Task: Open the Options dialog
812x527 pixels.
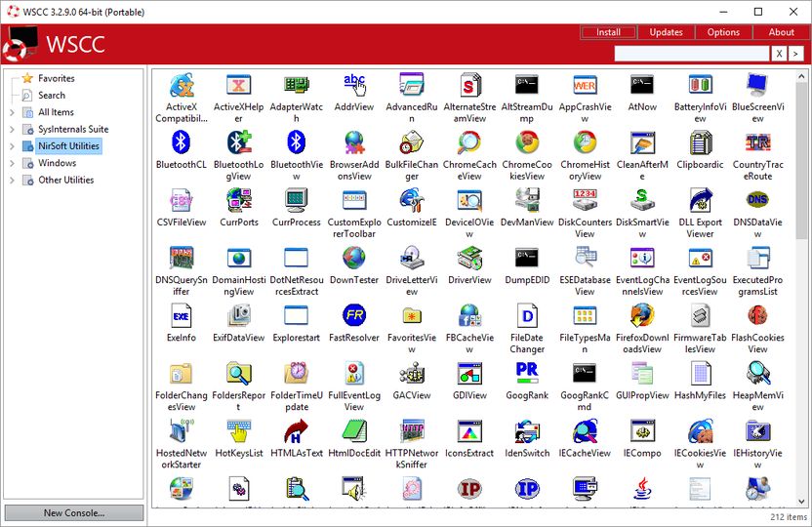Action: coord(723,32)
